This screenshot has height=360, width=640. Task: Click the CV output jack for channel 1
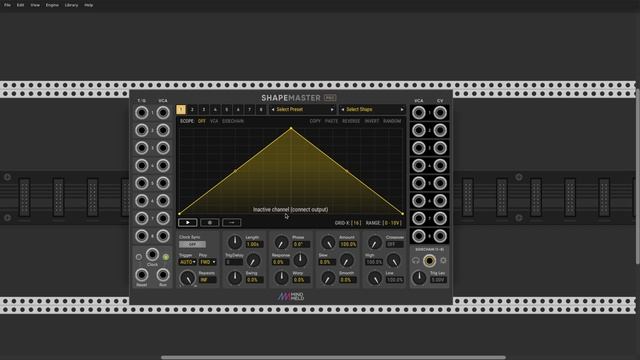[440, 113]
